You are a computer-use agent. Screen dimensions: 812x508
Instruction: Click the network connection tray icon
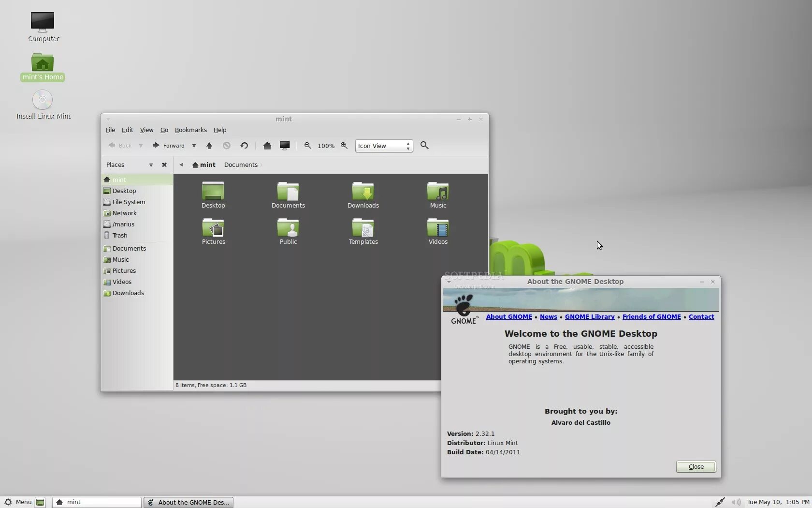coord(720,502)
